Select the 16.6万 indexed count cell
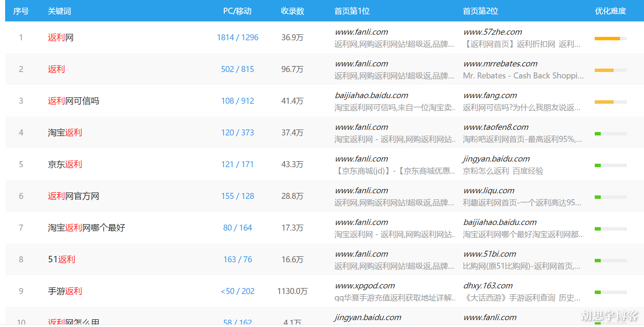The height and width of the screenshot is (327, 644). pos(292,260)
